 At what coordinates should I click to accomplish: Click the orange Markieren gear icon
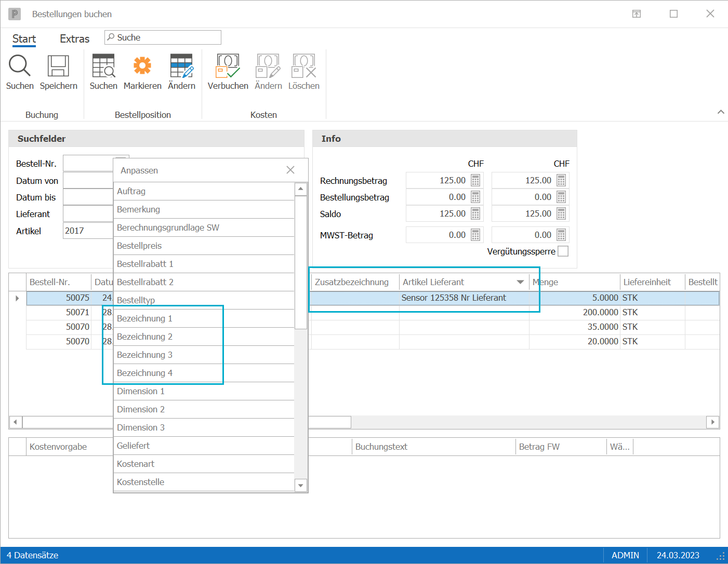tap(142, 66)
